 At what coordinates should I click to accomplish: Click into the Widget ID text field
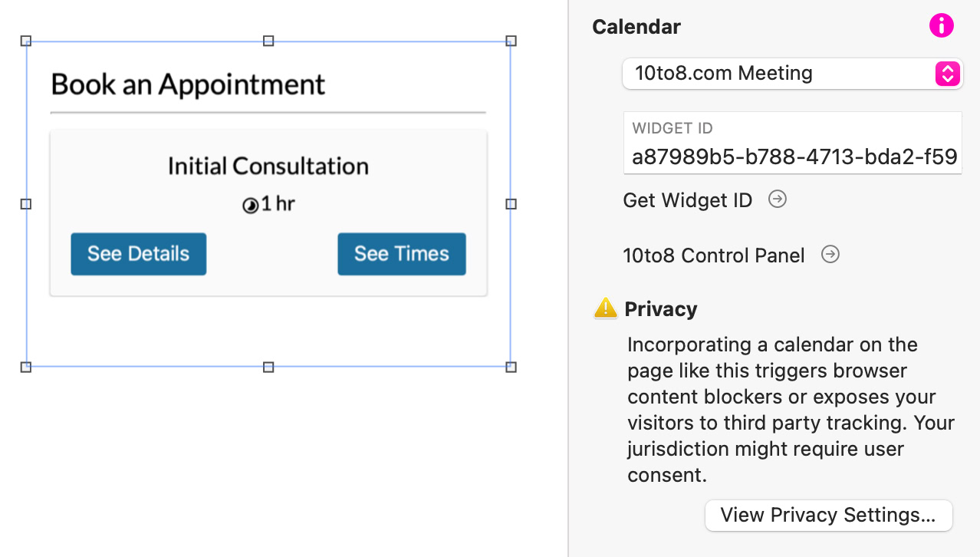pos(792,157)
